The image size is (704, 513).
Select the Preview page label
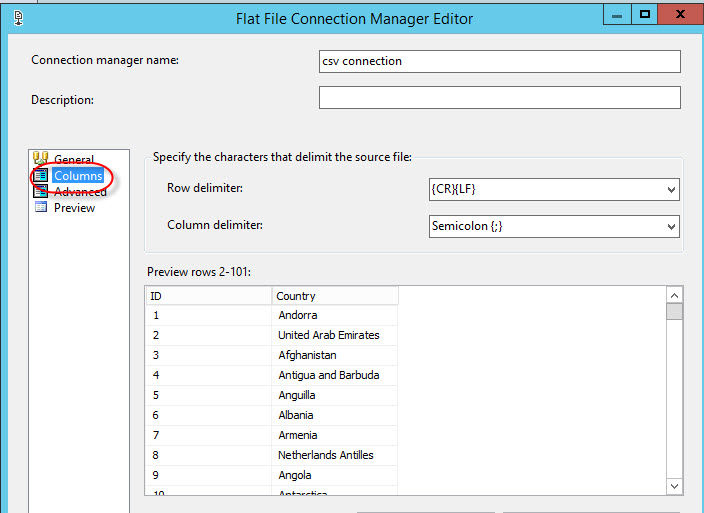click(x=74, y=208)
